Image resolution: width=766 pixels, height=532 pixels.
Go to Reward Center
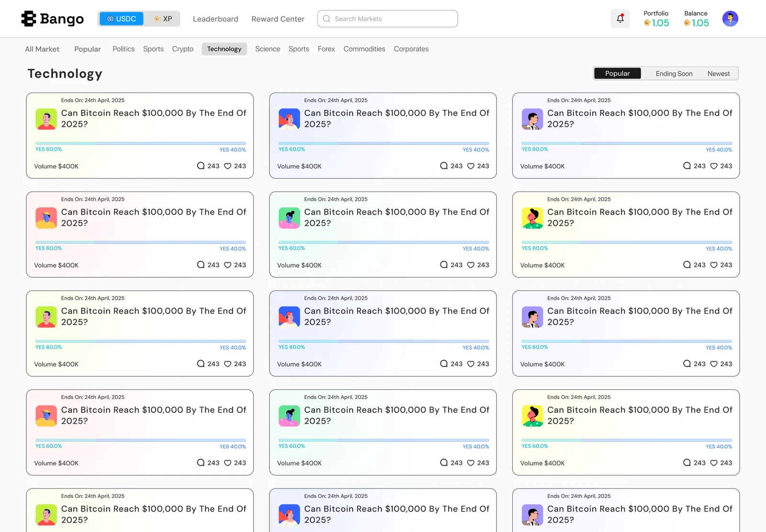pos(278,19)
